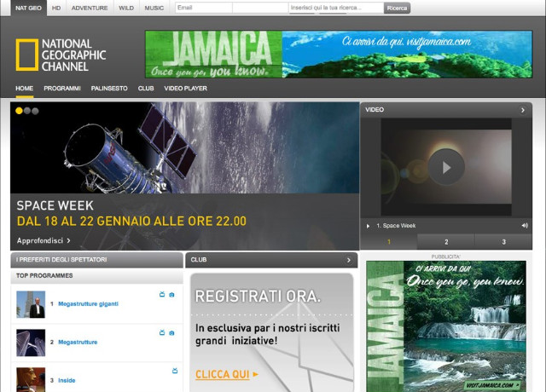
Task: Select third carousel dot indicator
Action: point(35,111)
